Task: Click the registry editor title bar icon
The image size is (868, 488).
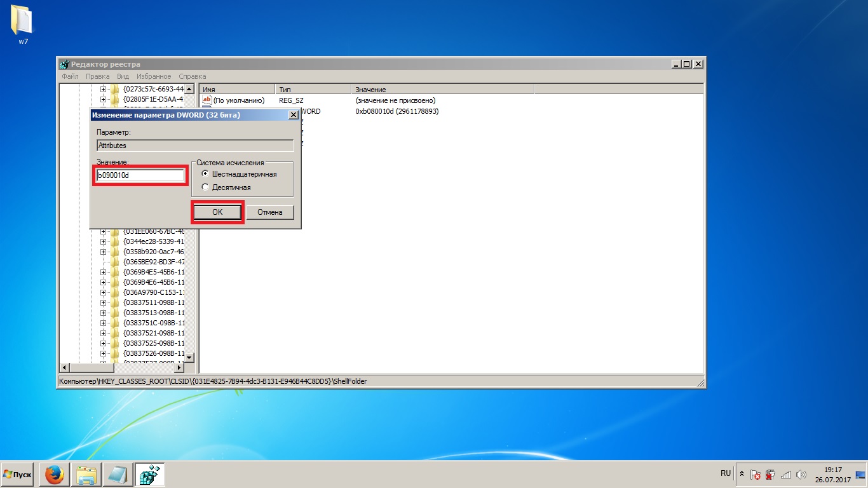Action: click(64, 64)
